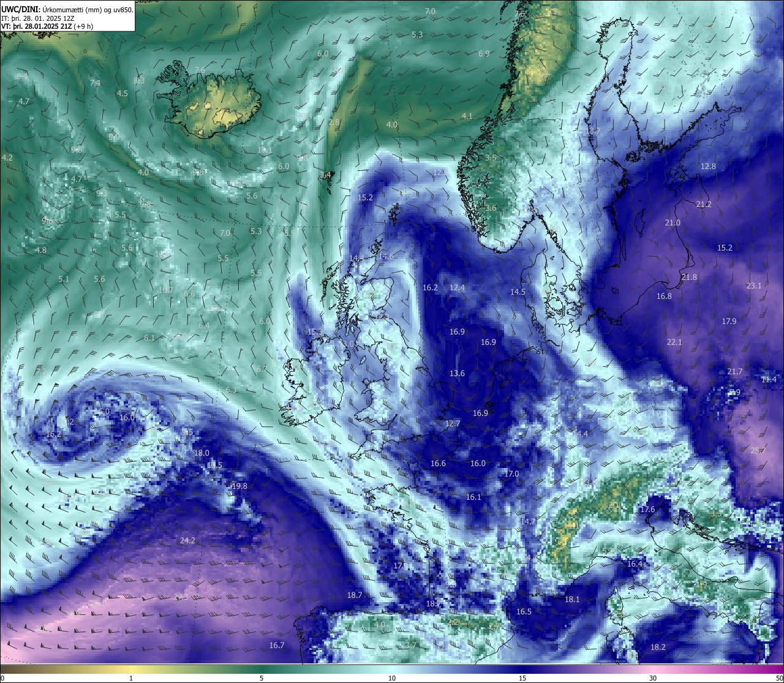Click the 22.1 value over Poland
Image resolution: width=784 pixels, height=683 pixels.
[x=674, y=342]
